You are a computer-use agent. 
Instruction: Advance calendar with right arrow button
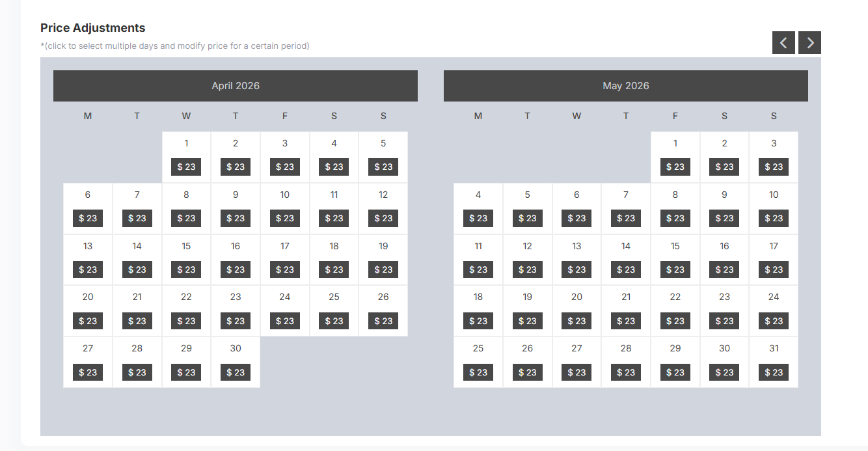[x=809, y=43]
